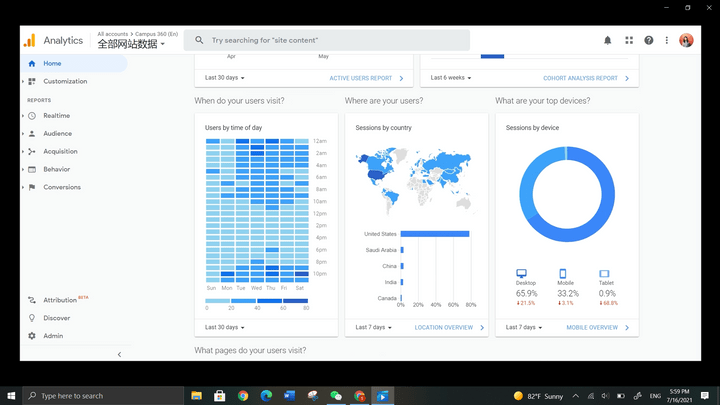Open the Google apps grid icon
This screenshot has height=405, width=720.
coord(629,40)
